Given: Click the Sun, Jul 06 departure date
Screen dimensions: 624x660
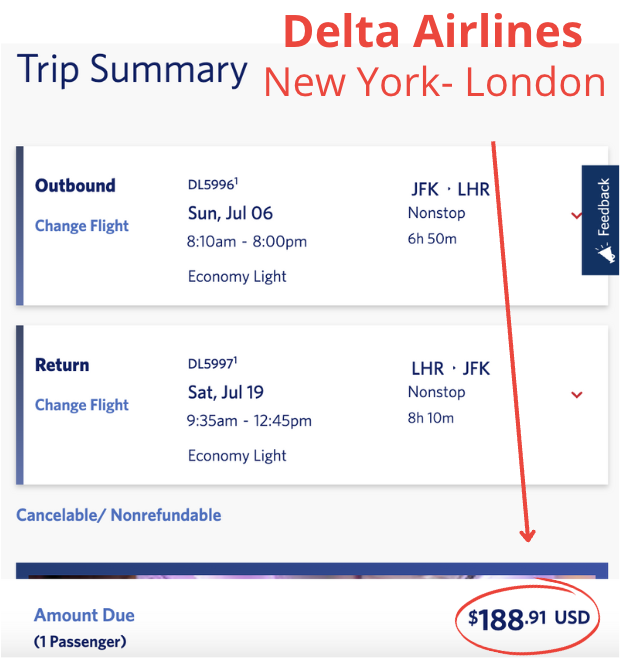Looking at the screenshot, I should click(x=230, y=214).
